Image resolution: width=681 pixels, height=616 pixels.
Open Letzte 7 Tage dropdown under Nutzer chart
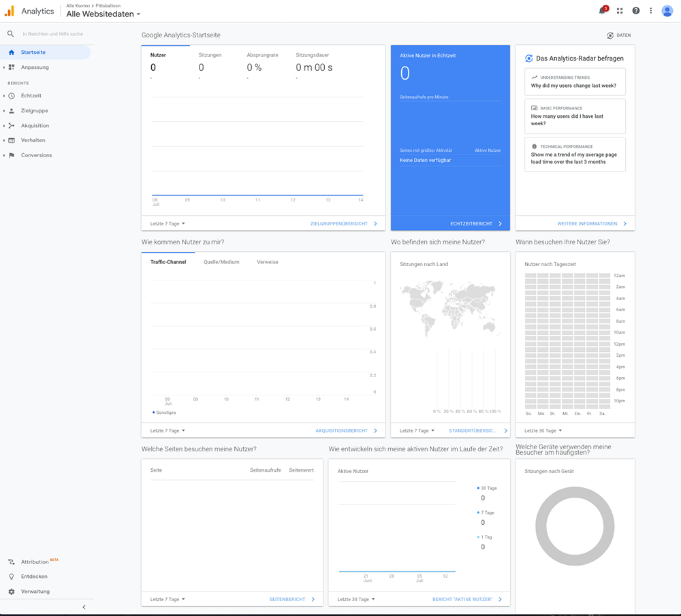(168, 223)
